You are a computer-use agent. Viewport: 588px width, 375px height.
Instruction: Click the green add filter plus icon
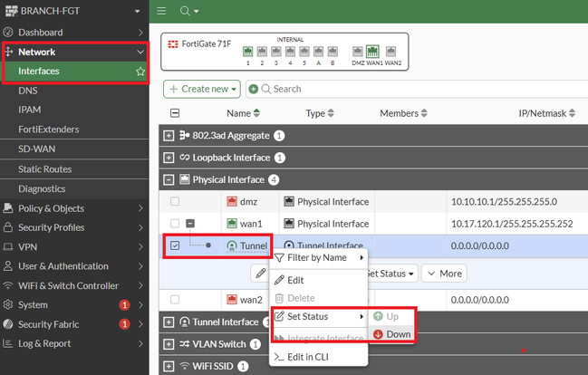click(254, 89)
